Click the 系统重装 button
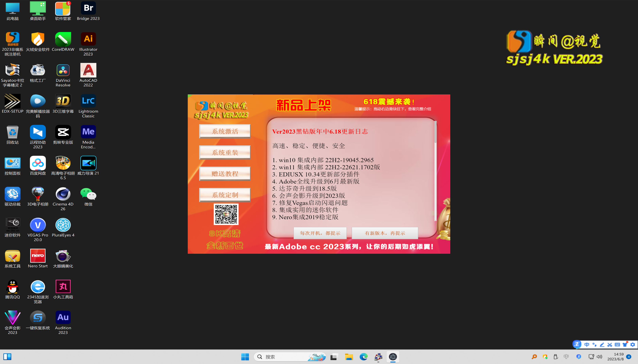 pyautogui.click(x=225, y=152)
